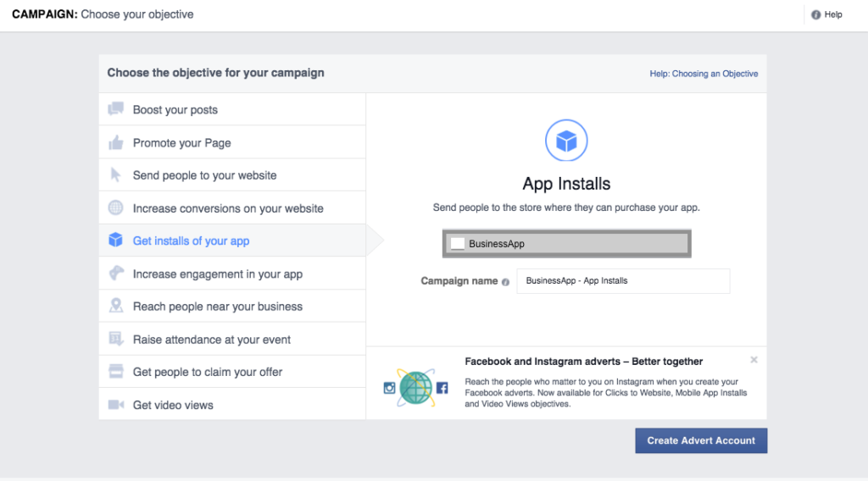Image resolution: width=868 pixels, height=481 pixels.
Task: Click the offer claim icon in objectives list
Action: (x=116, y=372)
